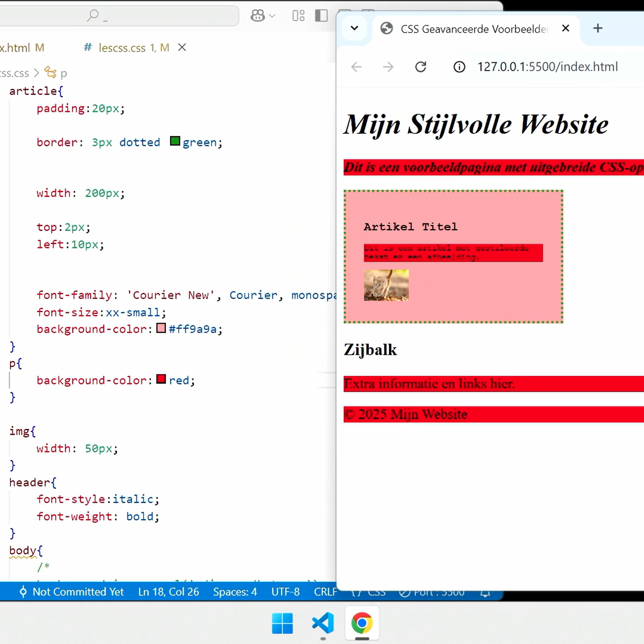Expand Chrome's tab search dropdown
Image resolution: width=644 pixels, height=644 pixels.
(354, 29)
